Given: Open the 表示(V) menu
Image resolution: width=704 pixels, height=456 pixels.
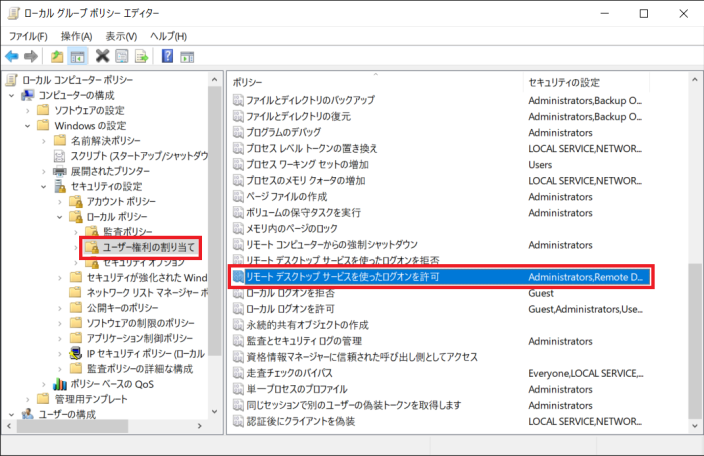Looking at the screenshot, I should [121, 36].
